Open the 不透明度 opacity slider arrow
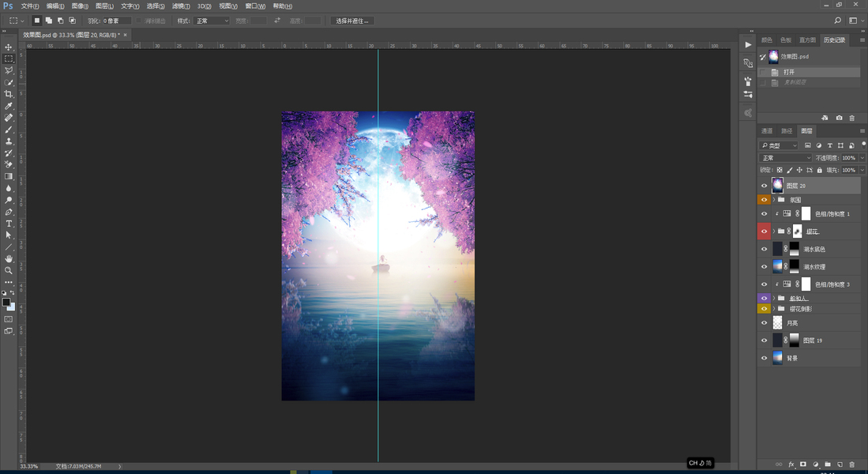Image resolution: width=868 pixels, height=474 pixels. pyautogui.click(x=862, y=158)
